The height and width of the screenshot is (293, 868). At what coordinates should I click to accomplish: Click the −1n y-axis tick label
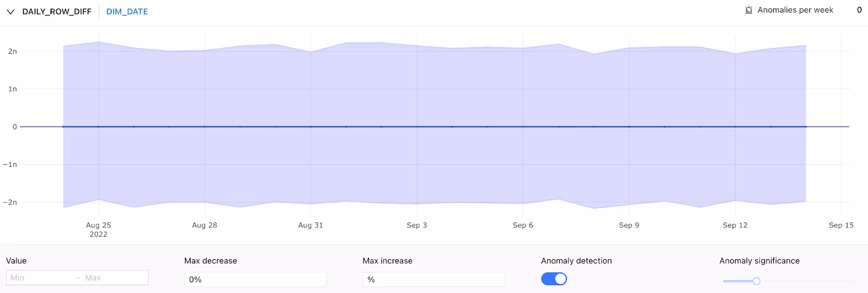coord(10,164)
